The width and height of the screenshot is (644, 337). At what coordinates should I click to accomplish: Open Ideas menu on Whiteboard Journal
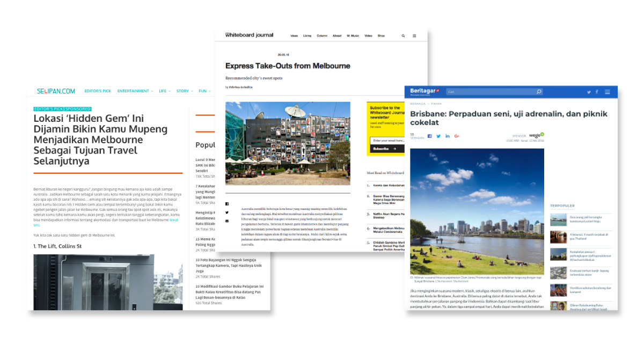pyautogui.click(x=294, y=36)
